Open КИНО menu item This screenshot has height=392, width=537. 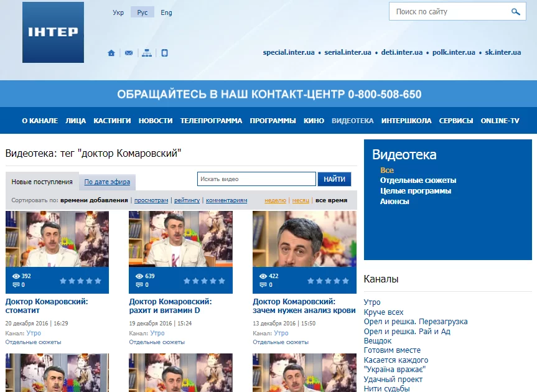(314, 121)
